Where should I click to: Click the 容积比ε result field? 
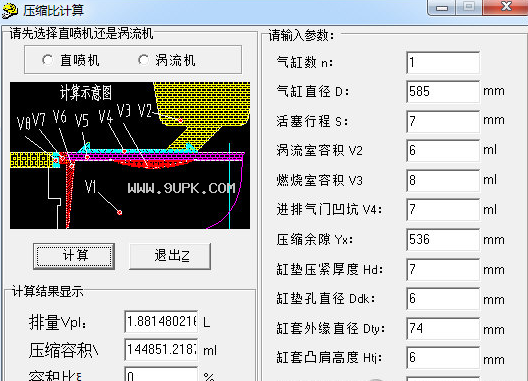click(x=161, y=374)
